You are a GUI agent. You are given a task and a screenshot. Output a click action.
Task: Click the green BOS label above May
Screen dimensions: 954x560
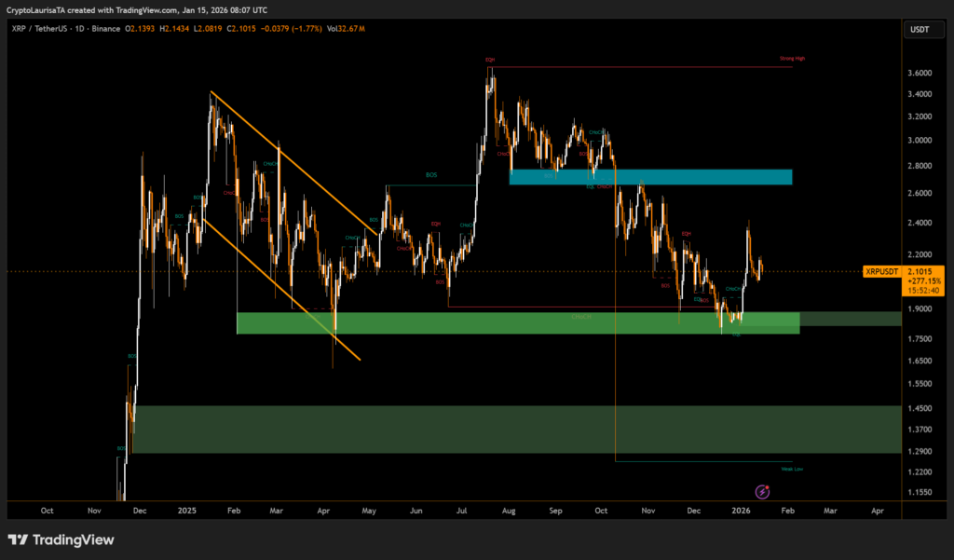430,174
